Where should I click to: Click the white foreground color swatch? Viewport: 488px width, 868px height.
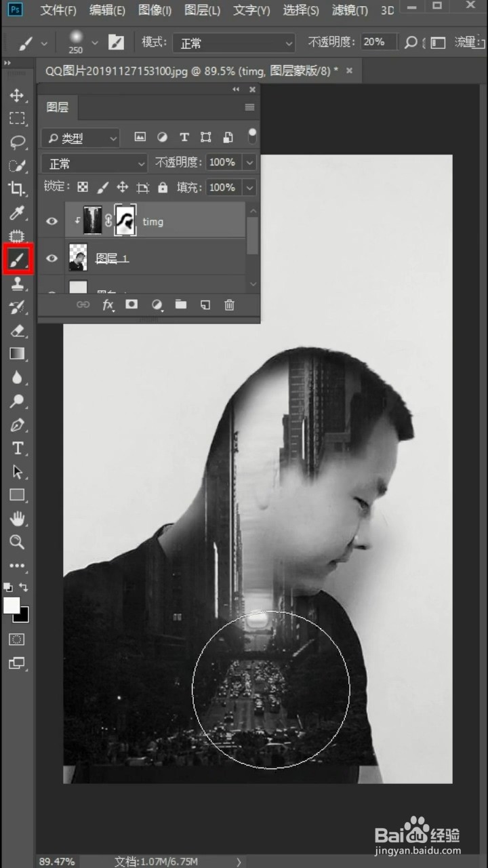coord(10,605)
